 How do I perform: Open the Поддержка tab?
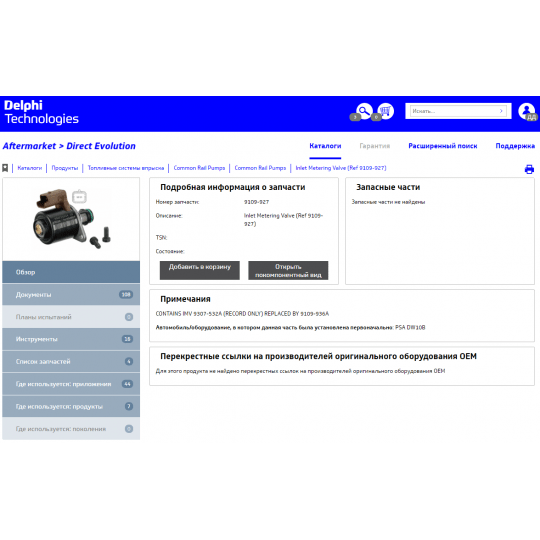[515, 146]
